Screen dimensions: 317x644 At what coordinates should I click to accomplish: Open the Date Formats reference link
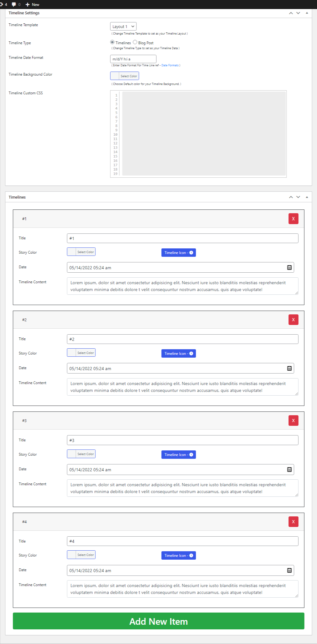pos(170,65)
